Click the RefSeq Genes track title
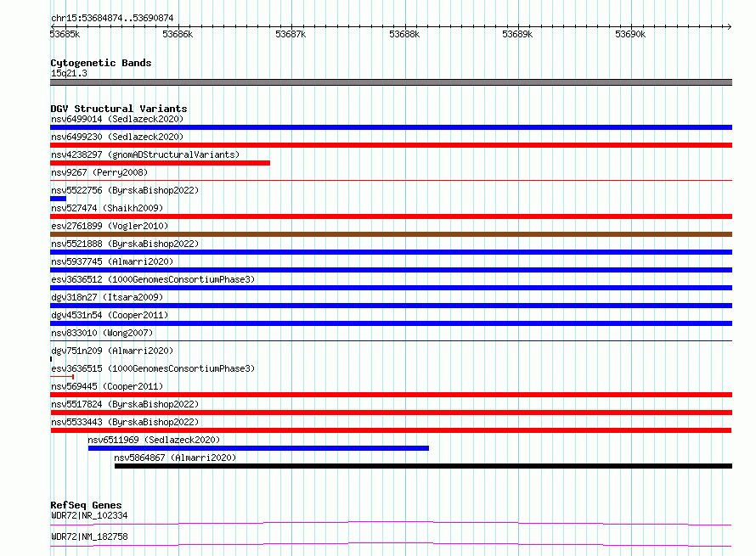 pos(86,505)
